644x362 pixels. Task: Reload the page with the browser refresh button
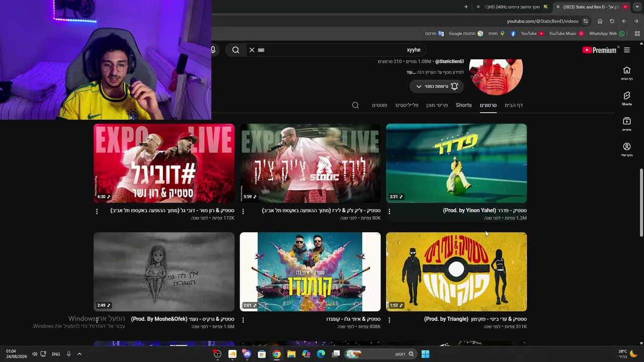[x=612, y=21]
